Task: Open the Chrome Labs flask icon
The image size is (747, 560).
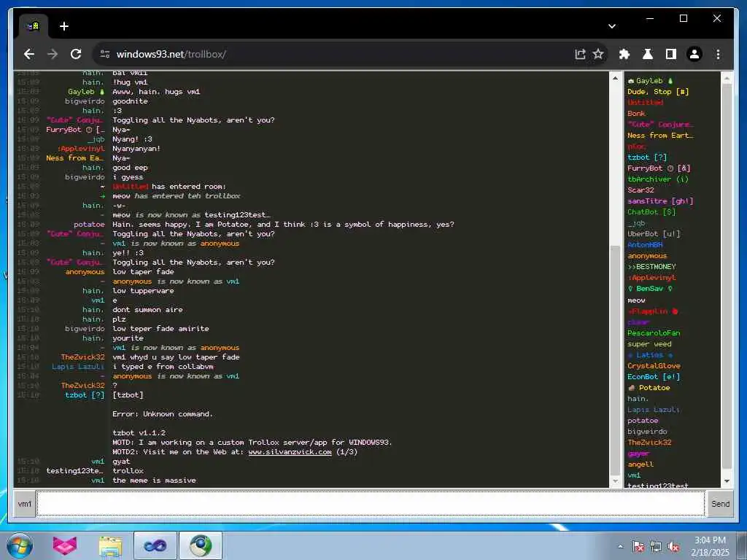Action: click(648, 54)
